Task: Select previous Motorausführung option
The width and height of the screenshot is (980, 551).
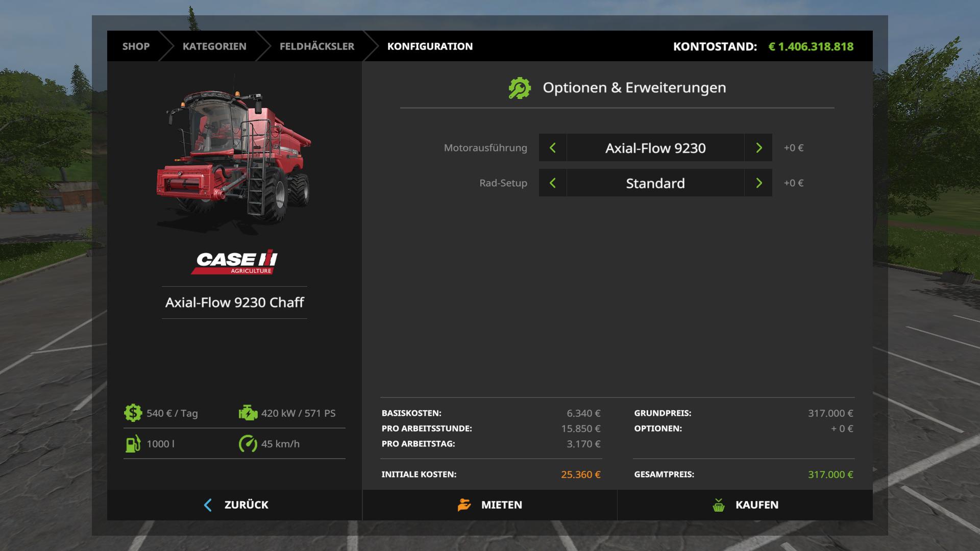Action: click(x=552, y=148)
